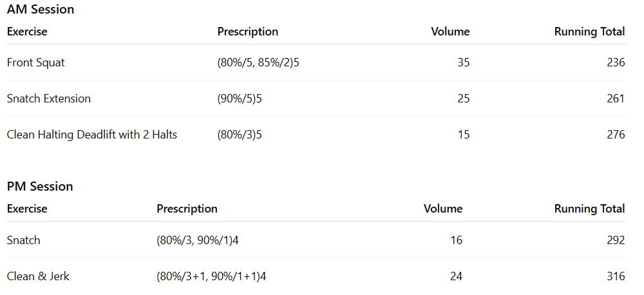Click the Prescription header in AM Session table

click(x=248, y=32)
